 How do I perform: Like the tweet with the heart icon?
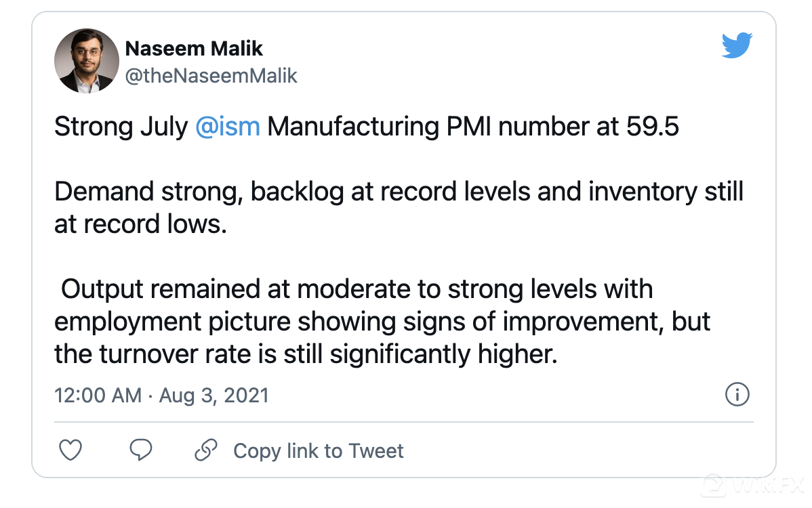pyautogui.click(x=70, y=450)
